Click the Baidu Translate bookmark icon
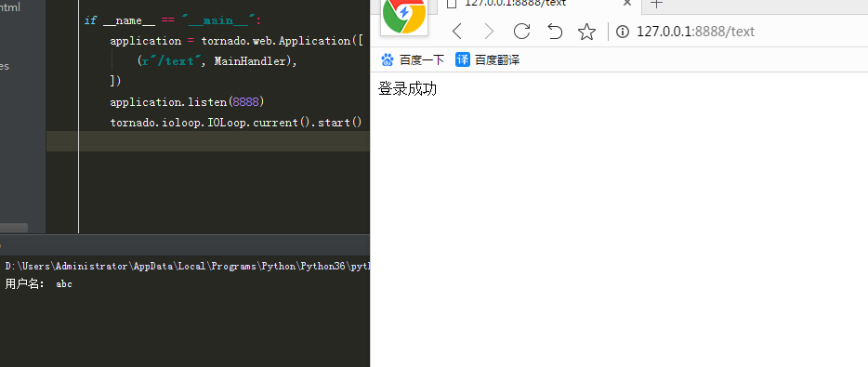The image size is (868, 367). pos(462,59)
